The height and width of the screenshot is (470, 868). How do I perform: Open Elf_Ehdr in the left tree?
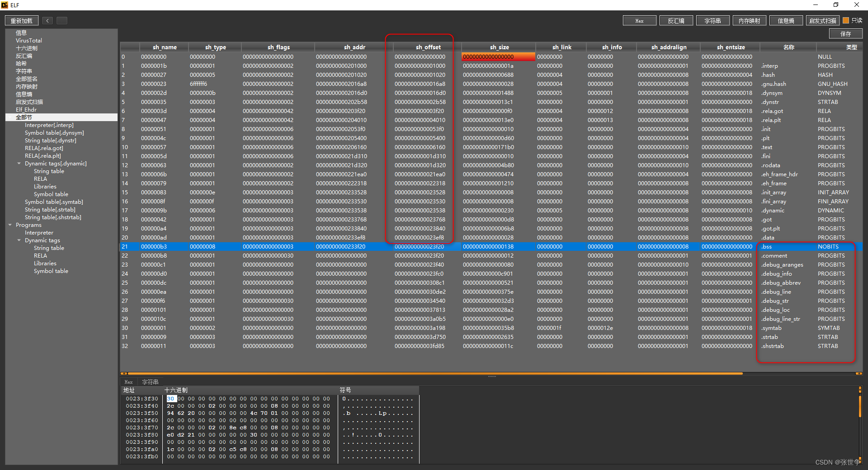coord(26,110)
